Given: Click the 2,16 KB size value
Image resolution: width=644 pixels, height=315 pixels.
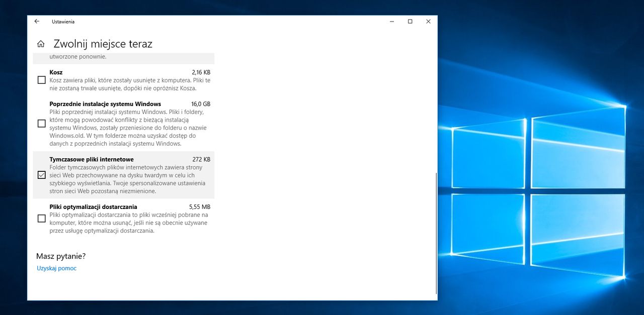Looking at the screenshot, I should click(x=201, y=72).
